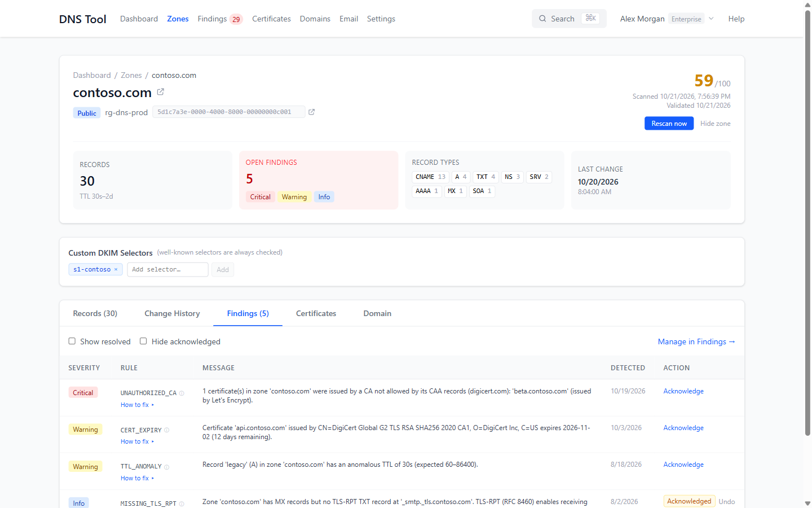The height and width of the screenshot is (508, 812).
Task: Click scrollbar up arrow at top right
Action: (x=807, y=5)
